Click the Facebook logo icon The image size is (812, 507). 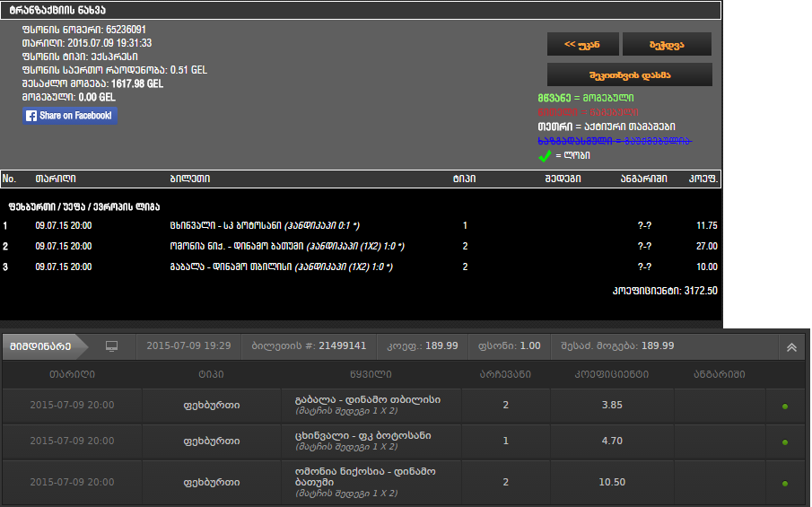click(x=31, y=116)
